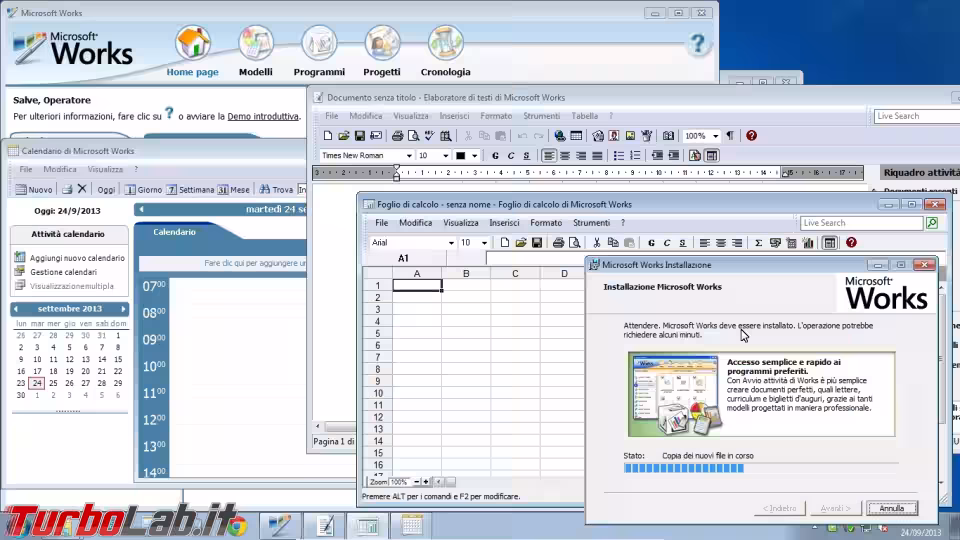This screenshot has width=960, height=540.
Task: Click the red help icon in spreadsheet toolbar
Action: click(x=851, y=243)
